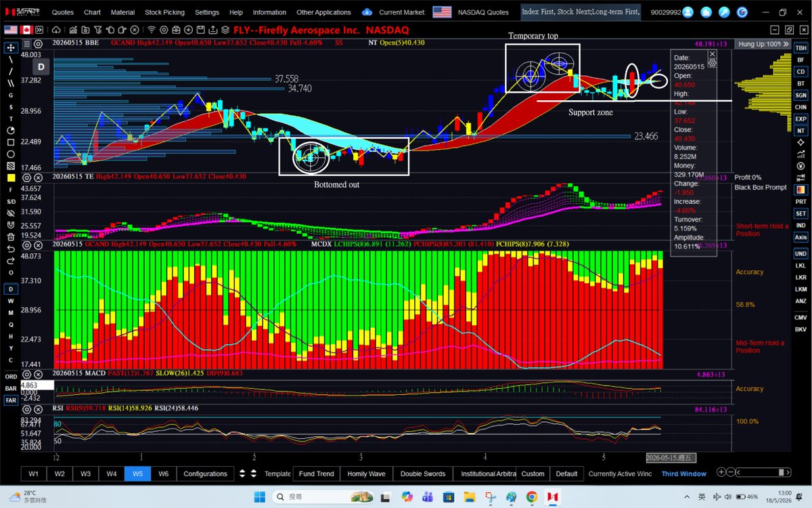Open the Stock Picking menu
812x508 pixels.
(164, 12)
